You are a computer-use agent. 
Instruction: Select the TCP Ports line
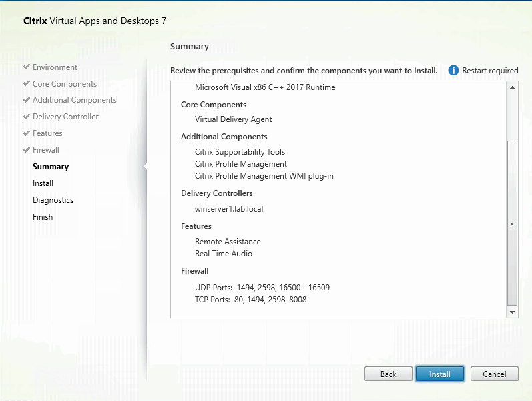point(250,300)
